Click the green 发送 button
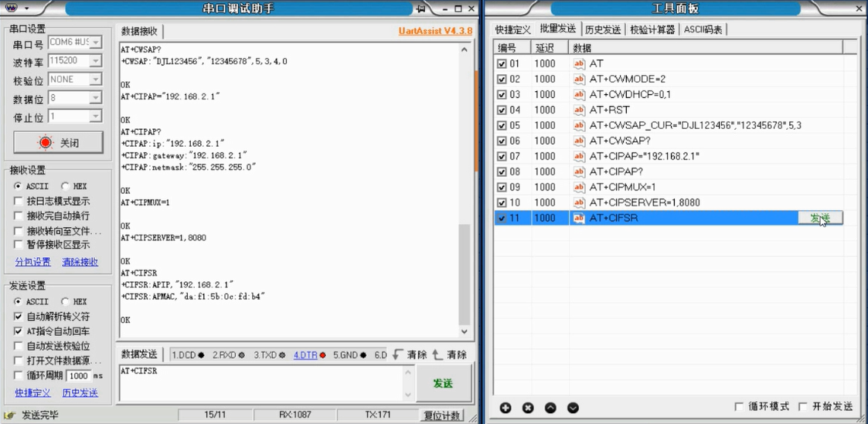 [x=444, y=383]
